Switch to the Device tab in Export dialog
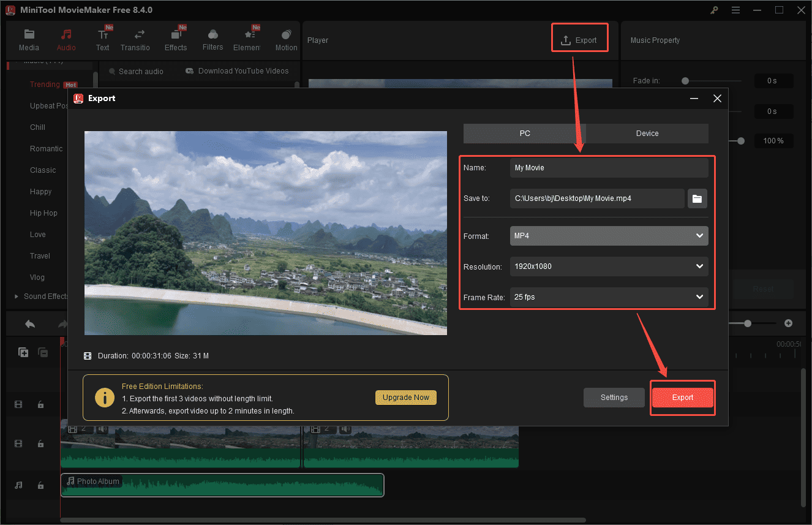This screenshot has width=812, height=525. coord(647,133)
